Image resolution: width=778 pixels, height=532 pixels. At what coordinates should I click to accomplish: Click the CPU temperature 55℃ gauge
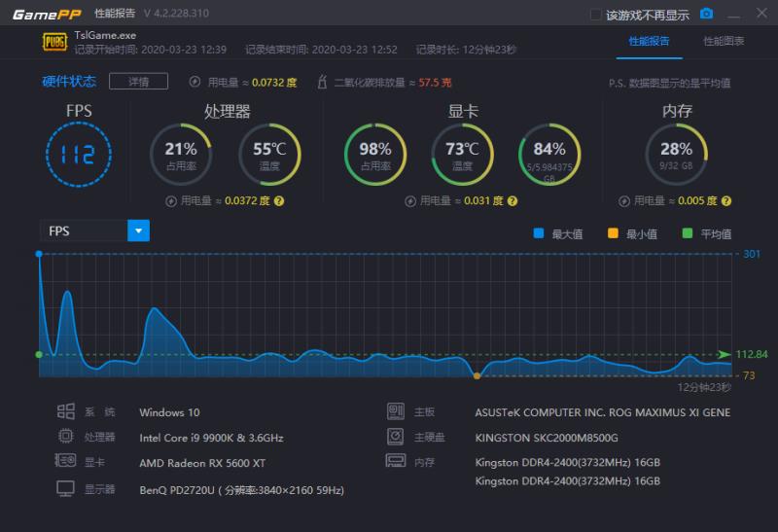(269, 155)
